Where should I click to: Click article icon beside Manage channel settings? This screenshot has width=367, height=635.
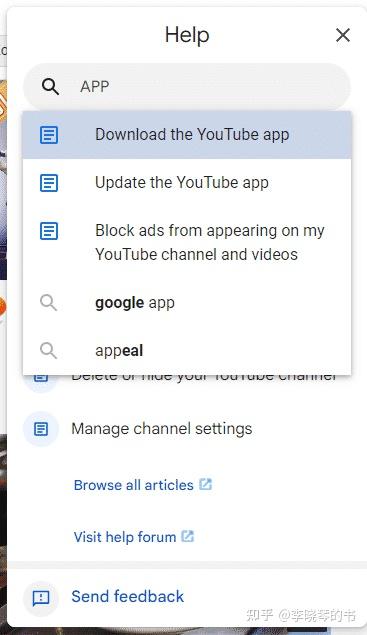coord(41,429)
